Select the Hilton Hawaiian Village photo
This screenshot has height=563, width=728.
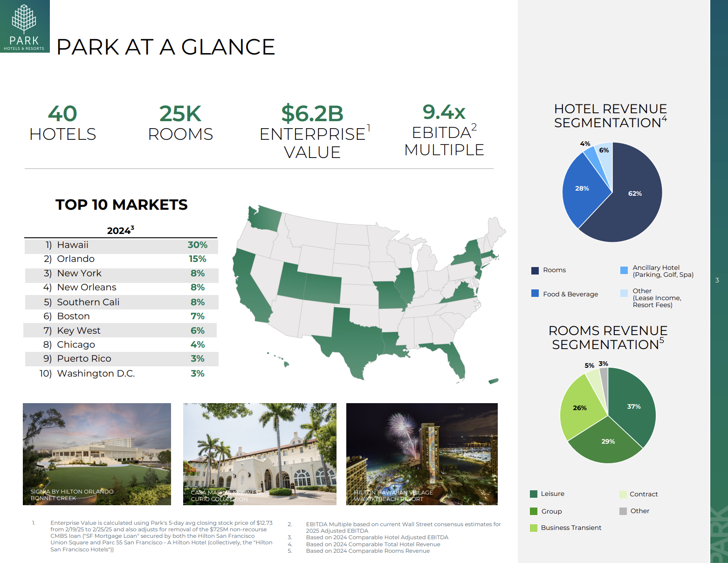coord(422,454)
